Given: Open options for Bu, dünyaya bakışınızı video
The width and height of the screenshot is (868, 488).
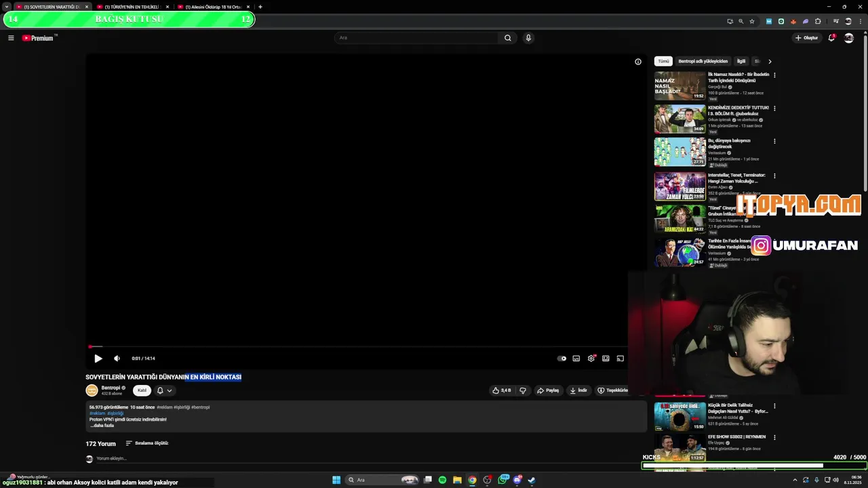Looking at the screenshot, I should [x=774, y=142].
